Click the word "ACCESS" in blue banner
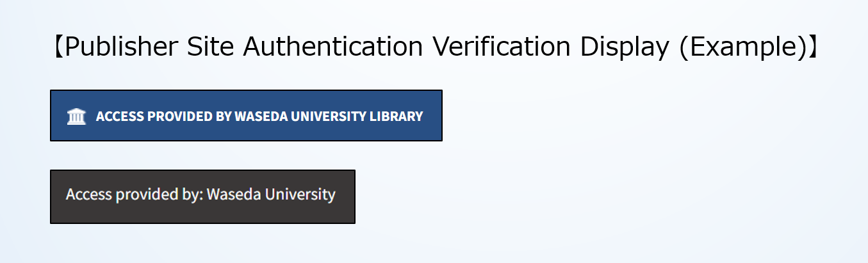 120,116
